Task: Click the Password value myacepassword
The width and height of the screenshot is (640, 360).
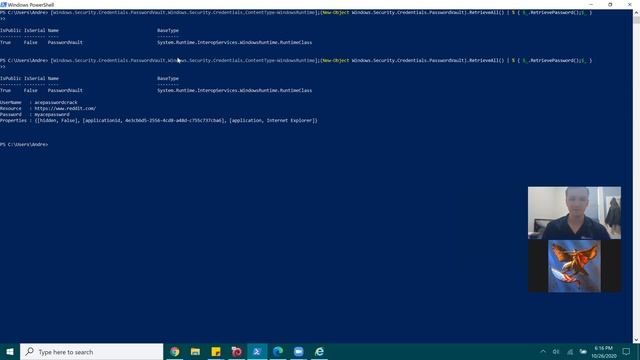Action: click(52, 115)
